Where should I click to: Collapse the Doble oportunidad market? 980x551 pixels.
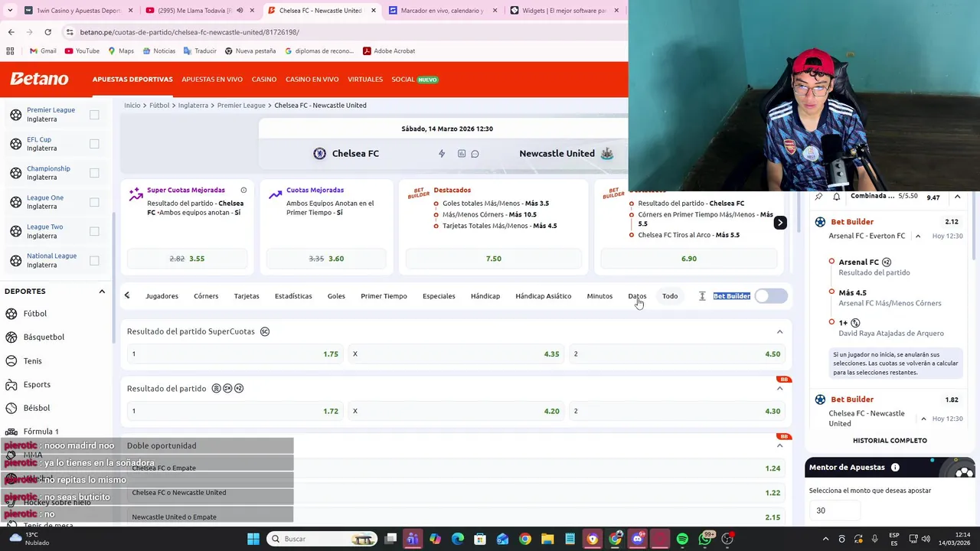click(779, 445)
